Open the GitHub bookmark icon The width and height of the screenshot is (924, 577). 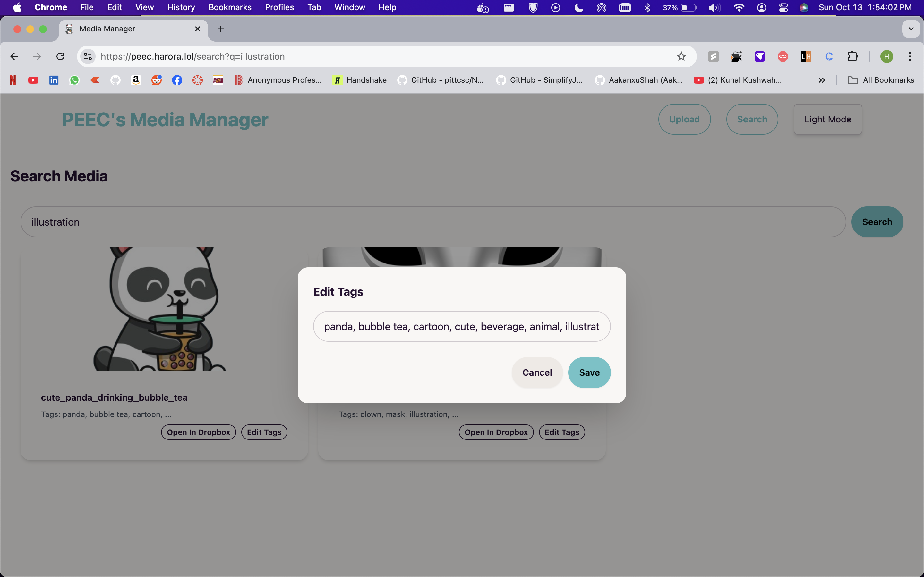(x=115, y=80)
